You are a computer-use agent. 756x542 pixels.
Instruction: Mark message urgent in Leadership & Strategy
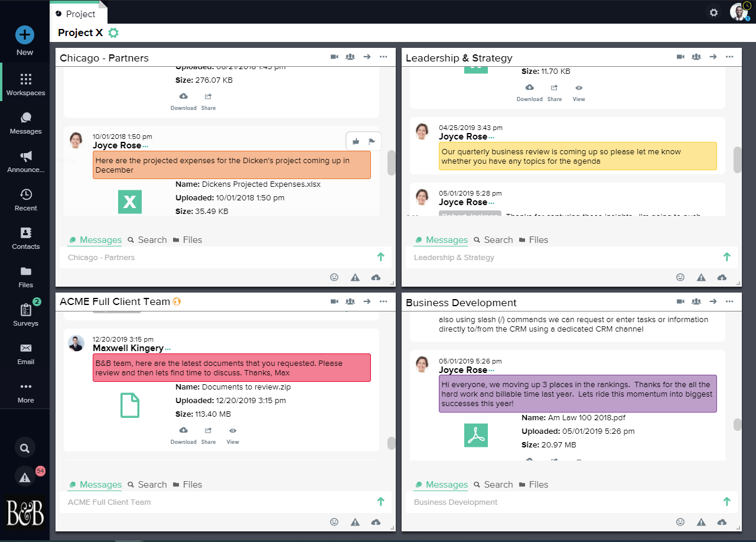click(x=701, y=277)
